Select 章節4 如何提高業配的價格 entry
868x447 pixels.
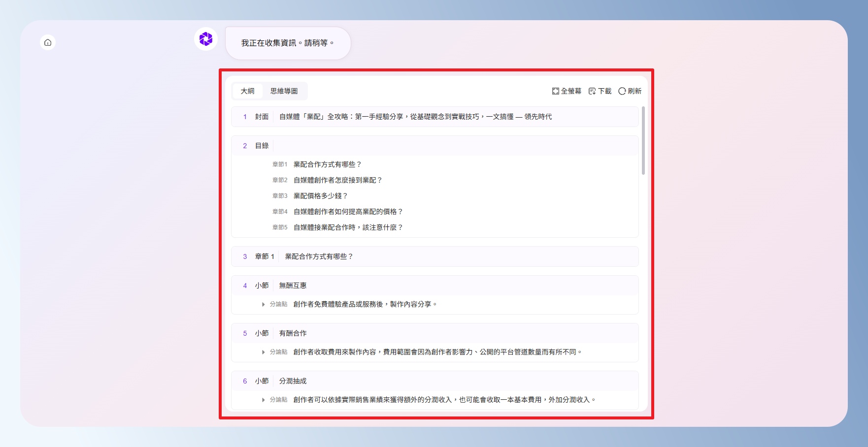(x=348, y=212)
